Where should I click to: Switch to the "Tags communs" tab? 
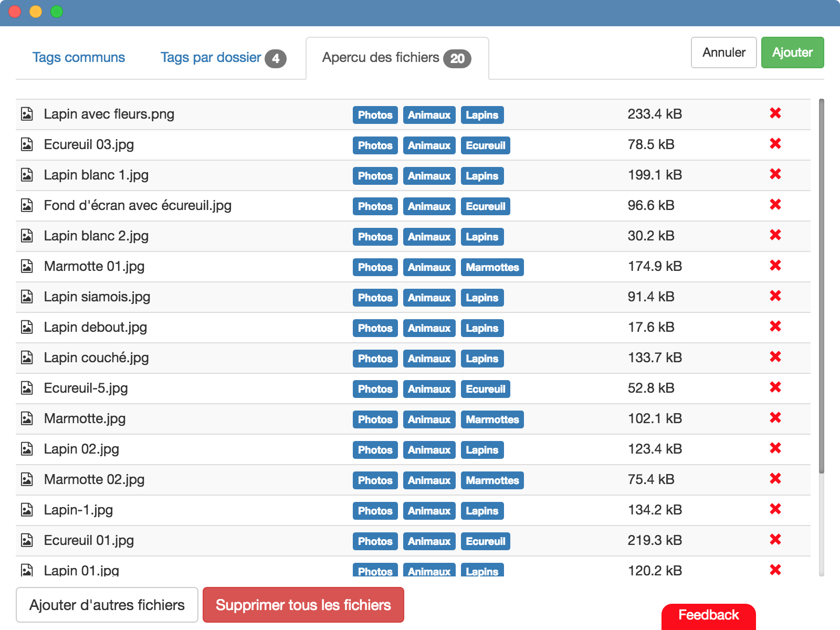(79, 58)
